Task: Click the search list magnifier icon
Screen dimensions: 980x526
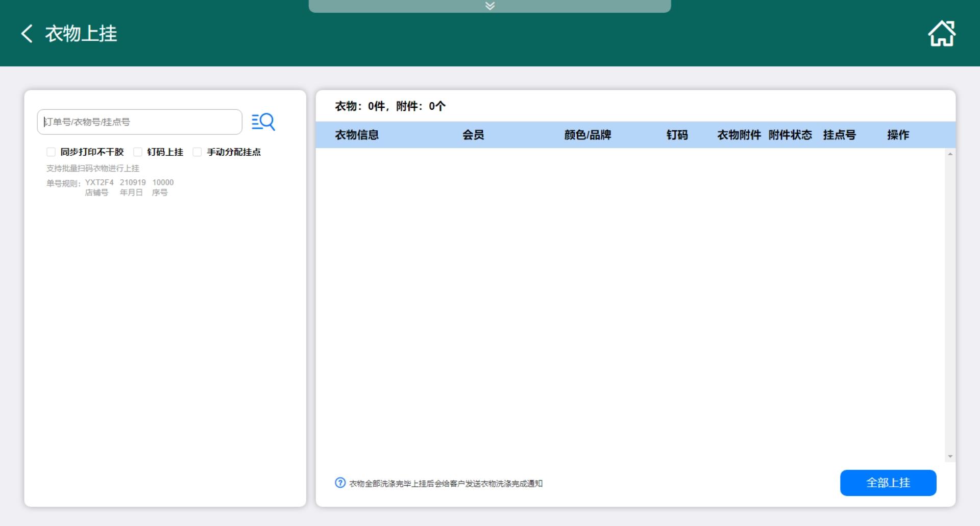Action: click(263, 122)
